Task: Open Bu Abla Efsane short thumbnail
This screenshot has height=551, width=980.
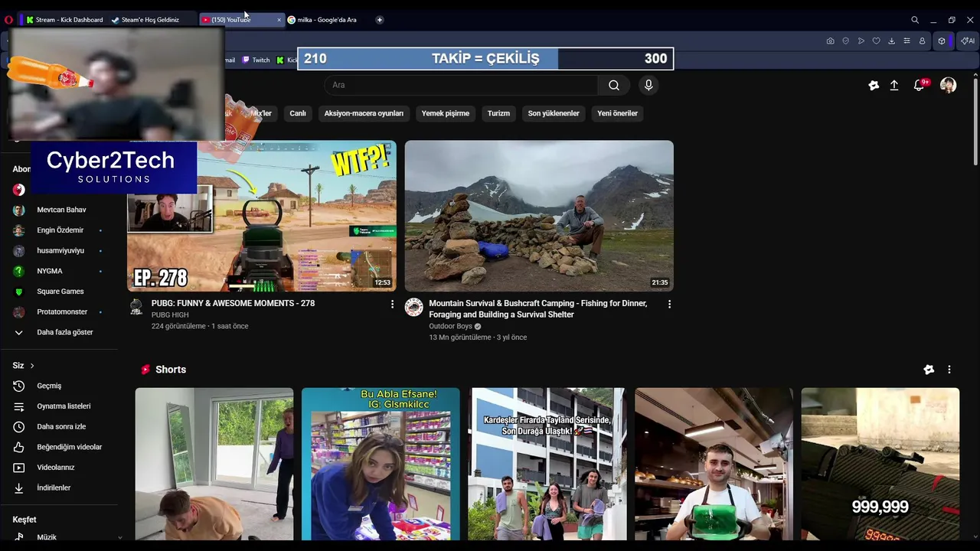Action: click(x=381, y=464)
